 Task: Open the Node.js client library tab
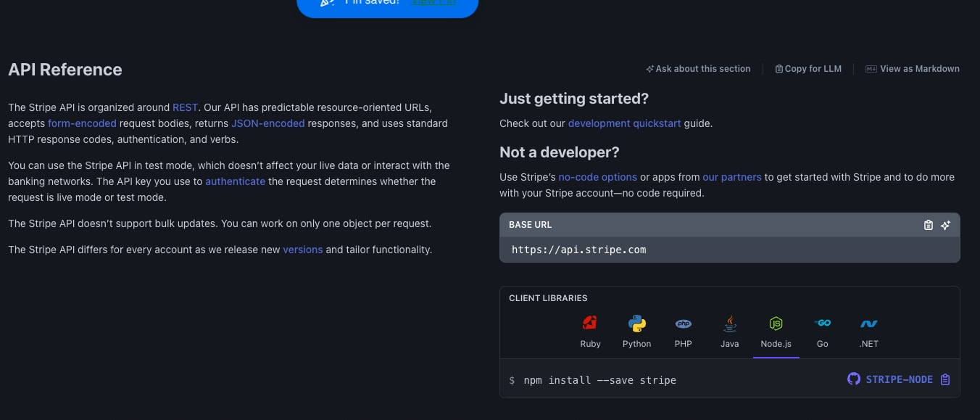coord(776,334)
